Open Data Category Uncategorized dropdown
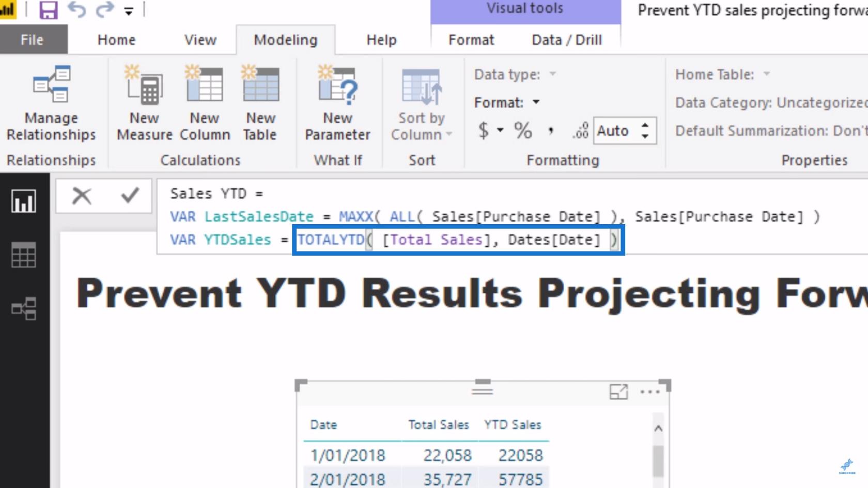Viewport: 868px width, 488px height. click(x=771, y=102)
